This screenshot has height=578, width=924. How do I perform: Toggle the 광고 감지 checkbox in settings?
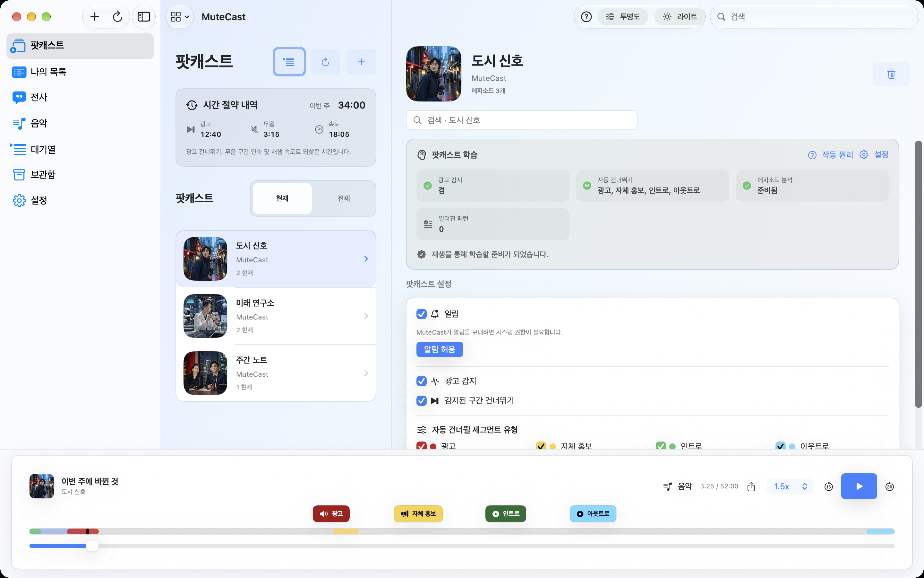421,381
